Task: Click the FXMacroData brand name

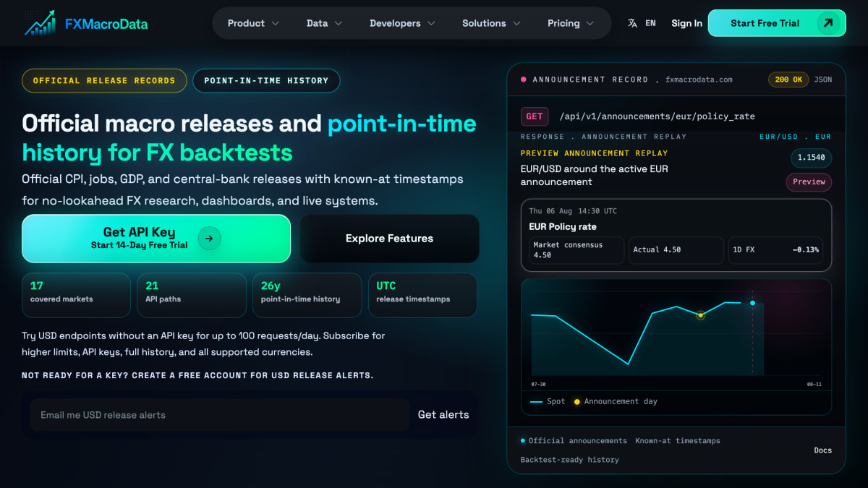Action: coord(106,24)
